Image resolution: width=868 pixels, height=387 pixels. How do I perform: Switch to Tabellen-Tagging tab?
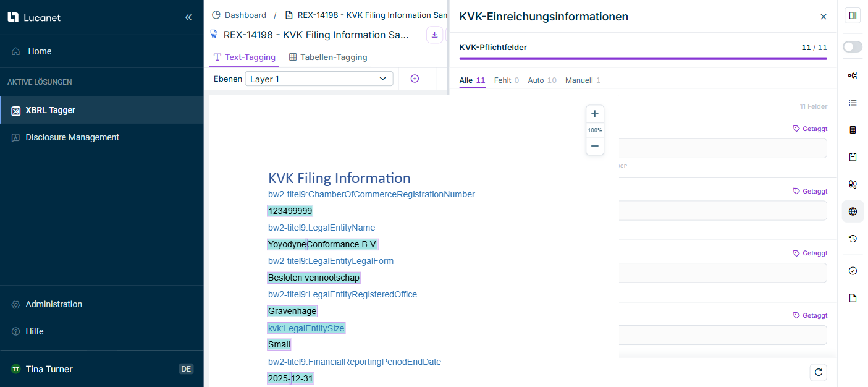[x=328, y=57]
